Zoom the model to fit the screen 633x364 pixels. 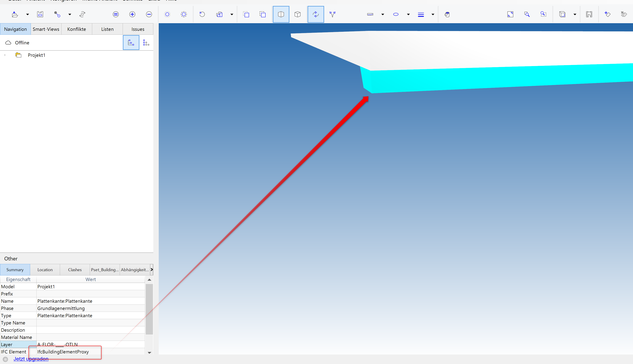[x=510, y=14]
